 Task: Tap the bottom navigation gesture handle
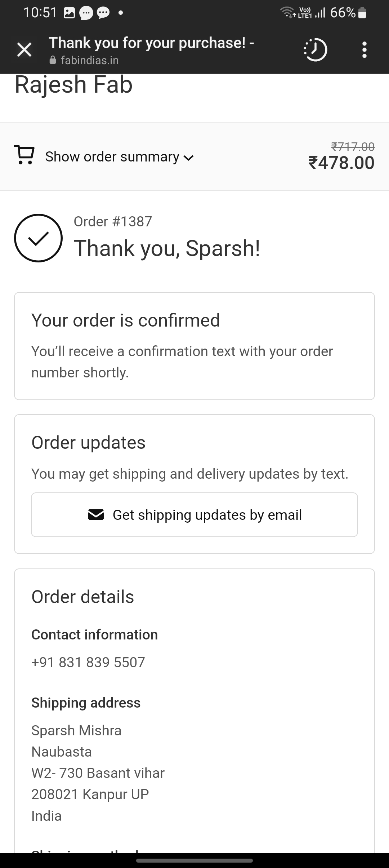(194, 860)
